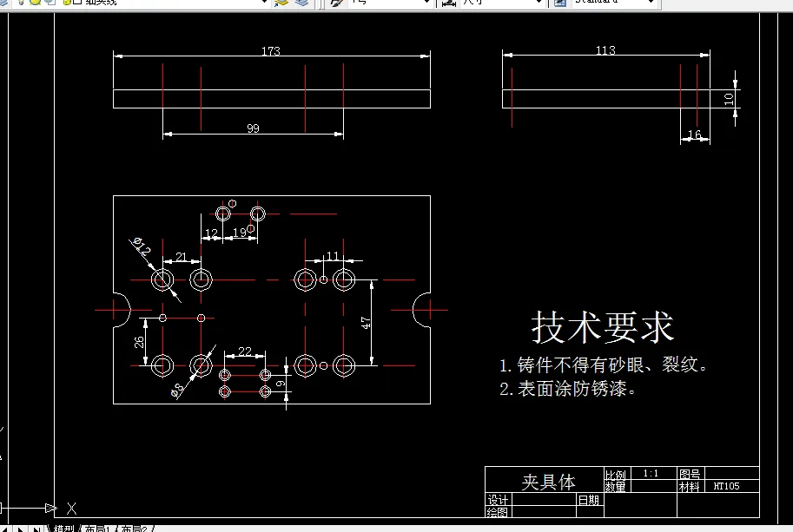Toggle the freeze sun icon in layer control
Viewport: 793px width, 532px height.
click(35, 3)
